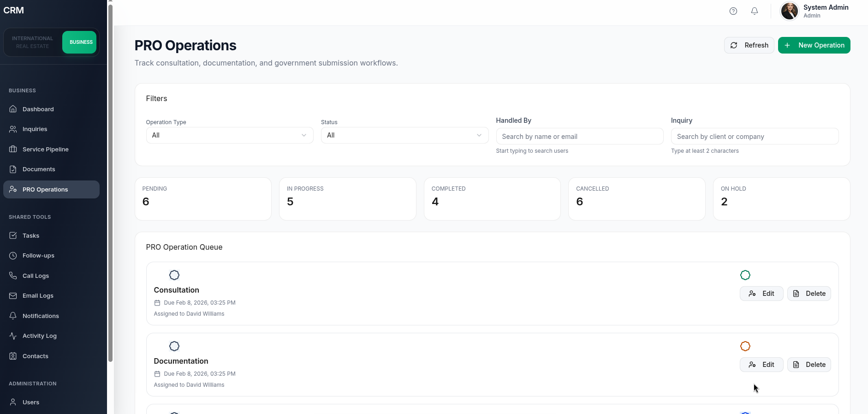This screenshot has height=414, width=868.
Task: Click the help question mark icon
Action: point(733,11)
